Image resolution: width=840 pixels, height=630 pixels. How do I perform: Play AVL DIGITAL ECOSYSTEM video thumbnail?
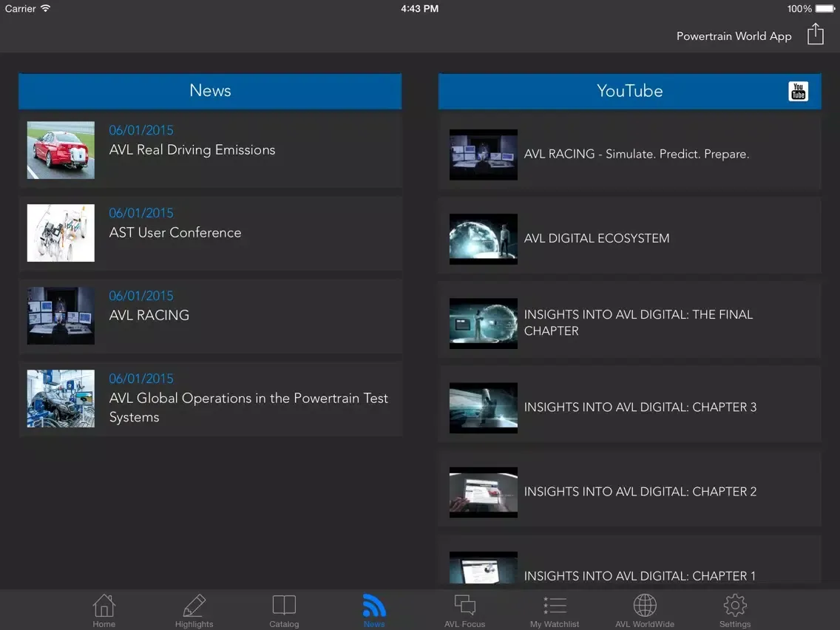(x=483, y=239)
